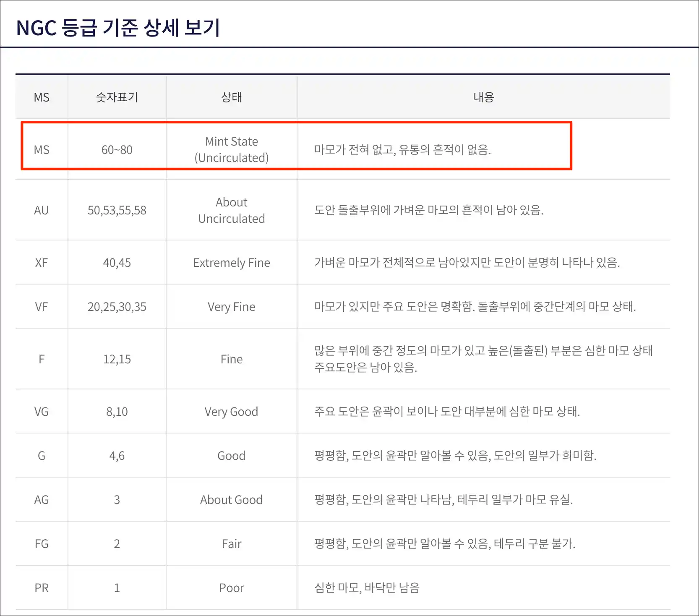Select '심한 마모, 바닥만 남음' description

click(367, 587)
